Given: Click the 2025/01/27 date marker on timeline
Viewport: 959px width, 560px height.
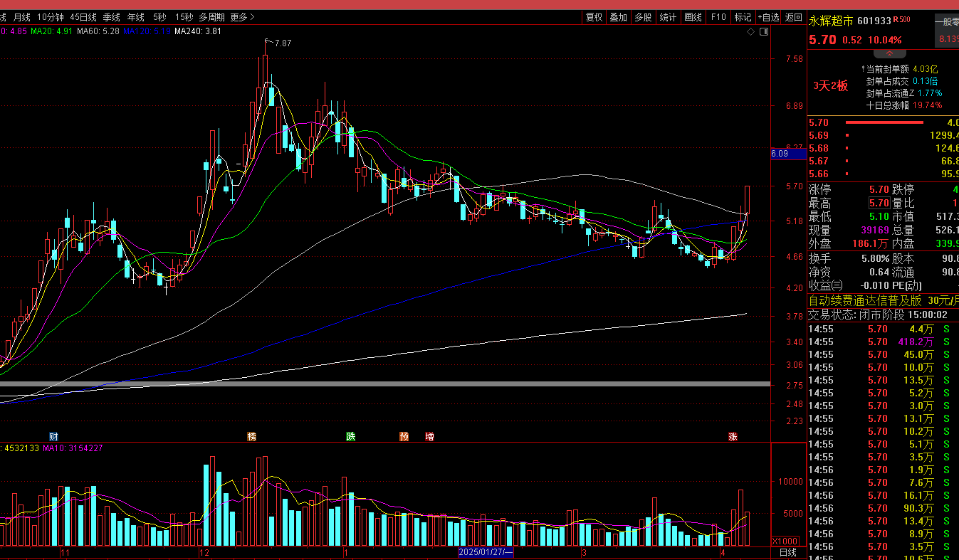Looking at the screenshot, I should coord(486,552).
